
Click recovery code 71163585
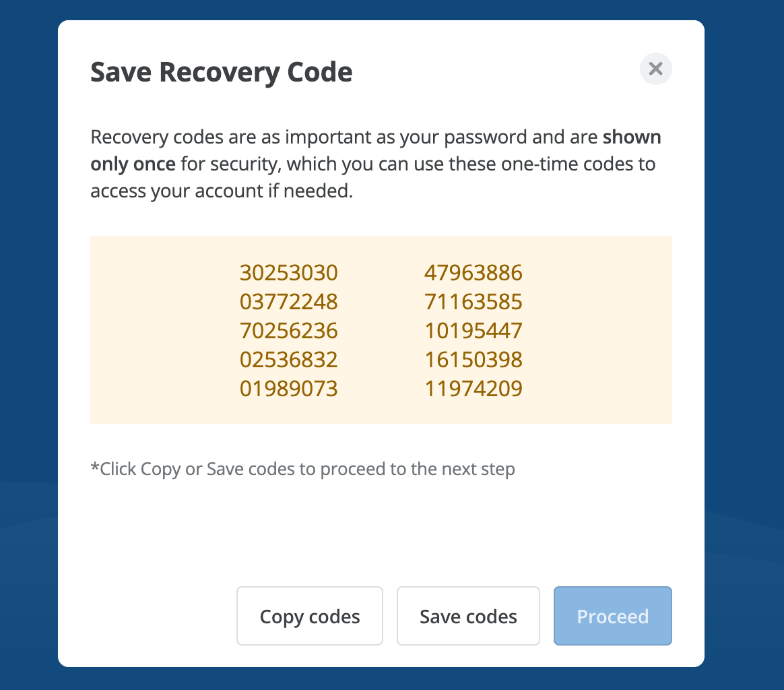473,302
